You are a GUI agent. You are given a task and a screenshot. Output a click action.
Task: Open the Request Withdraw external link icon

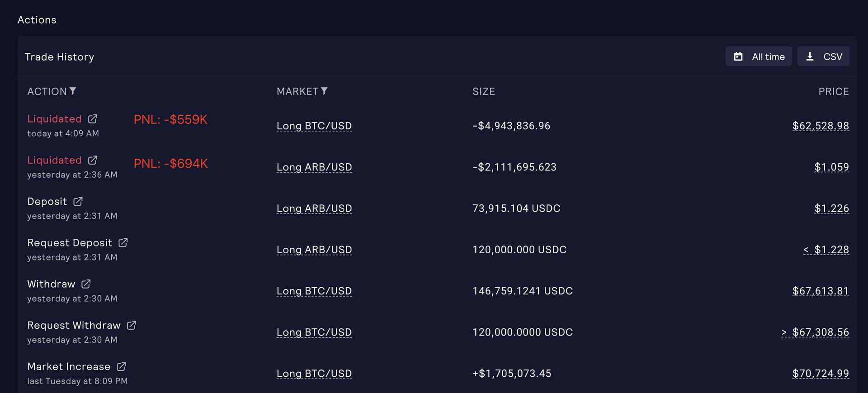point(132,325)
